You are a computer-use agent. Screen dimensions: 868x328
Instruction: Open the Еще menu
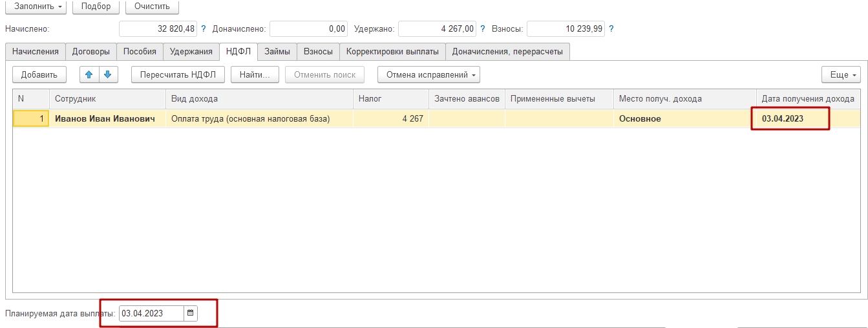[x=841, y=74]
